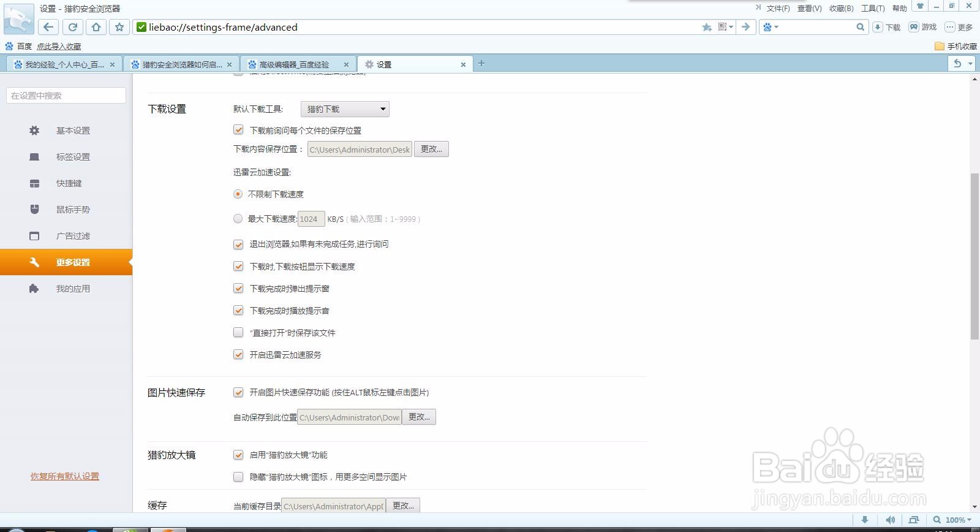980x532 pixels.
Task: Toggle ask on exit with unfinished tasks
Action: coord(238,244)
